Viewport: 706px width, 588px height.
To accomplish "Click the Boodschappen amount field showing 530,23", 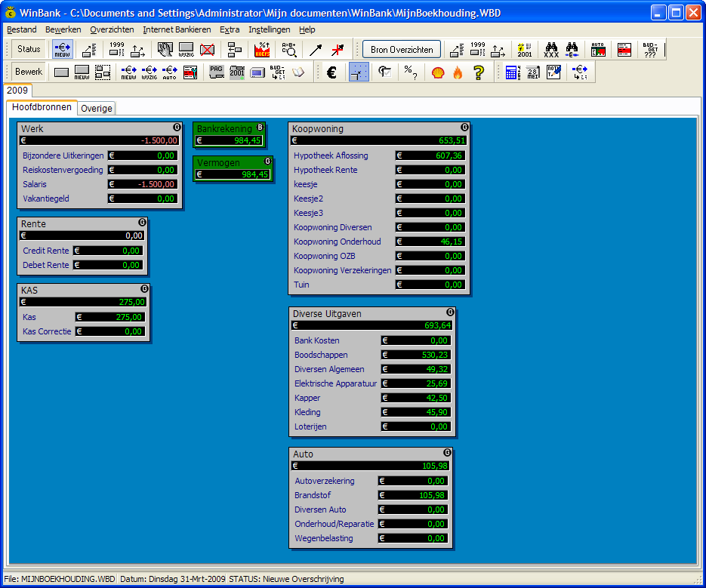I will pos(416,355).
